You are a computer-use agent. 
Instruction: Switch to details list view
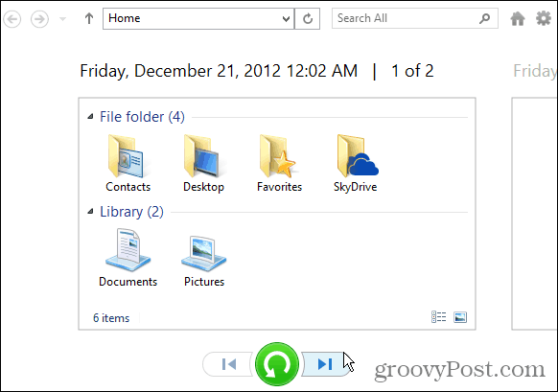[438, 316]
